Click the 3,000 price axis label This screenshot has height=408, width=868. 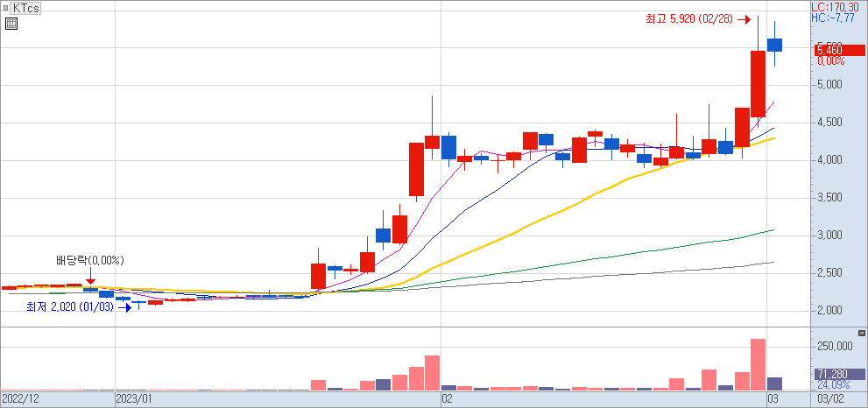(829, 236)
